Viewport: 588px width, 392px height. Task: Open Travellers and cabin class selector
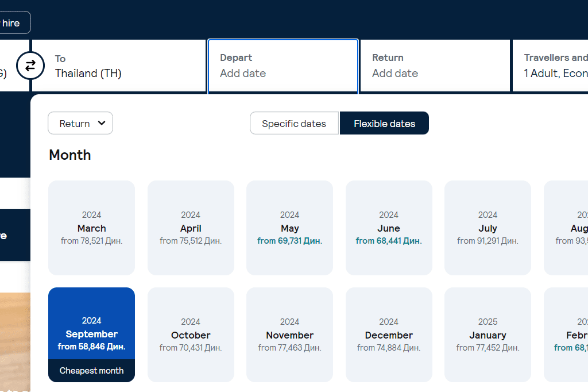click(550, 66)
